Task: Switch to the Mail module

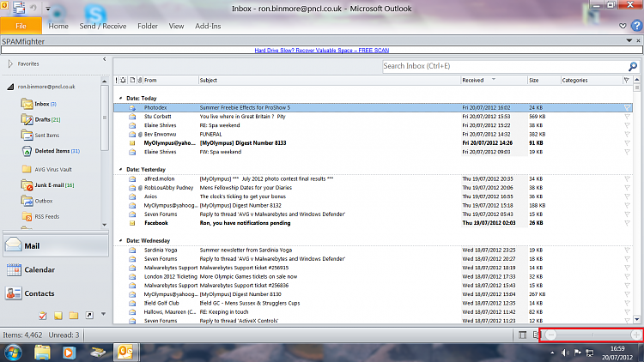Action: [x=56, y=245]
